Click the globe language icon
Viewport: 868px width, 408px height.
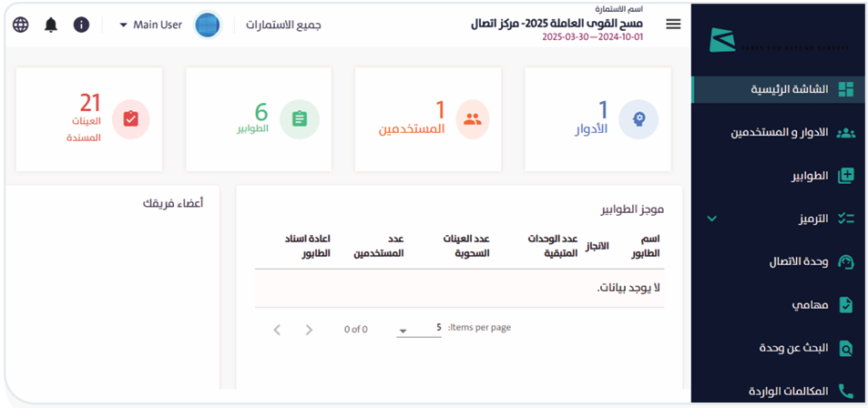coord(21,25)
